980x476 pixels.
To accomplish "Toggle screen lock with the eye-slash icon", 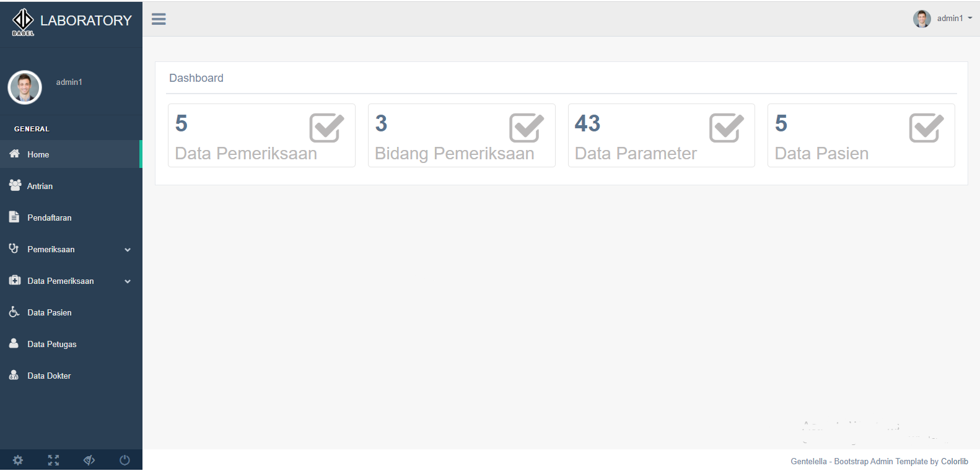I will 89,460.
